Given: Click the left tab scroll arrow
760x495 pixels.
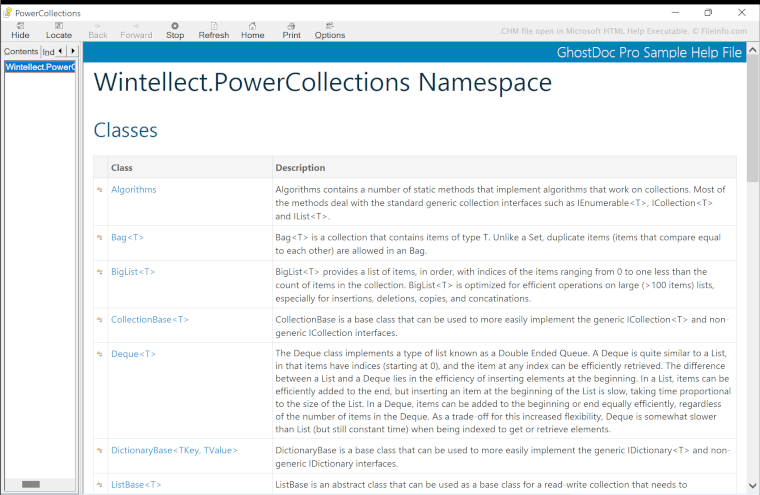Looking at the screenshot, I should (60, 51).
